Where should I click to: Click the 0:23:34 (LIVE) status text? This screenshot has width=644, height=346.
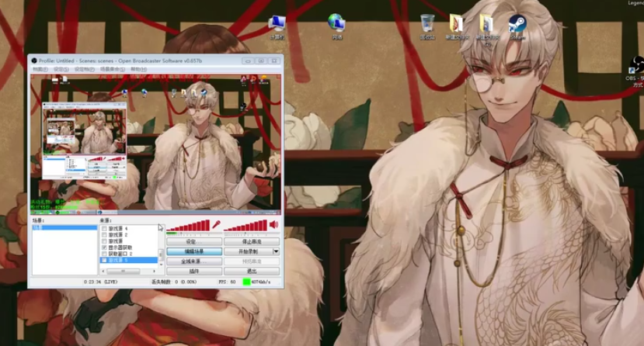pyautogui.click(x=101, y=282)
